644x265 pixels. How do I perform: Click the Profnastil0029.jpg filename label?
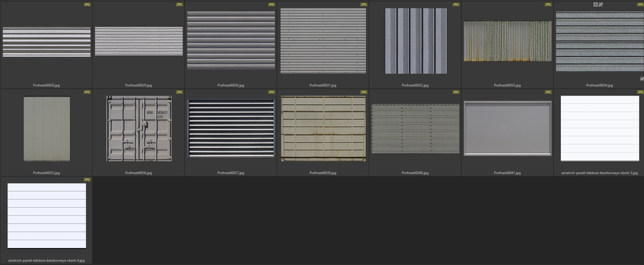point(138,85)
